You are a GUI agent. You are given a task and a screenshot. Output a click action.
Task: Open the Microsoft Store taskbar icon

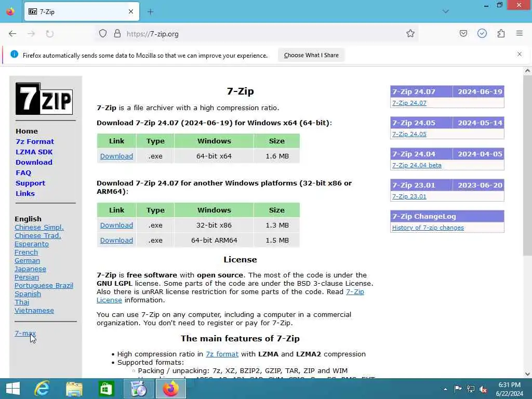(106, 389)
